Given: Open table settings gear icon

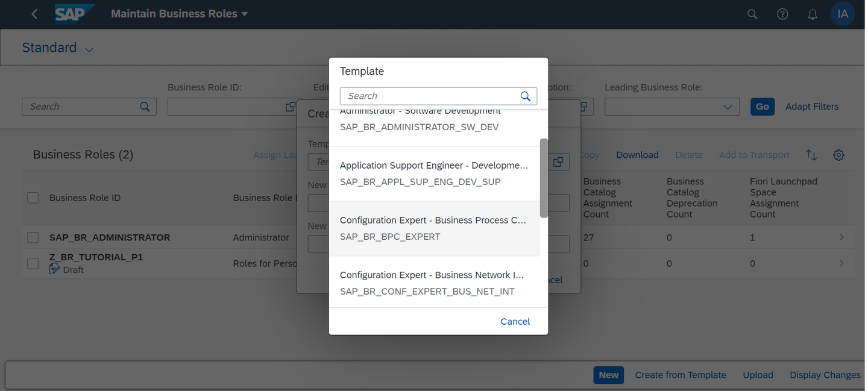Looking at the screenshot, I should (838, 155).
